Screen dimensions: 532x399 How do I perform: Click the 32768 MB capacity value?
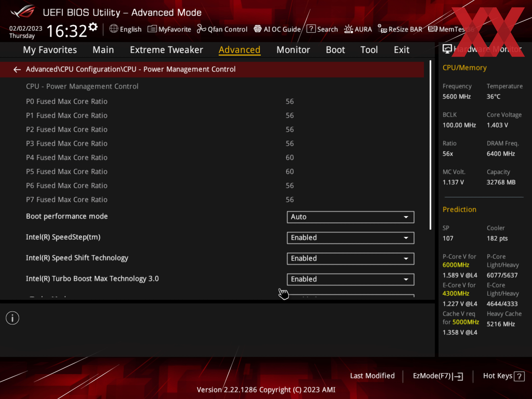pos(501,182)
